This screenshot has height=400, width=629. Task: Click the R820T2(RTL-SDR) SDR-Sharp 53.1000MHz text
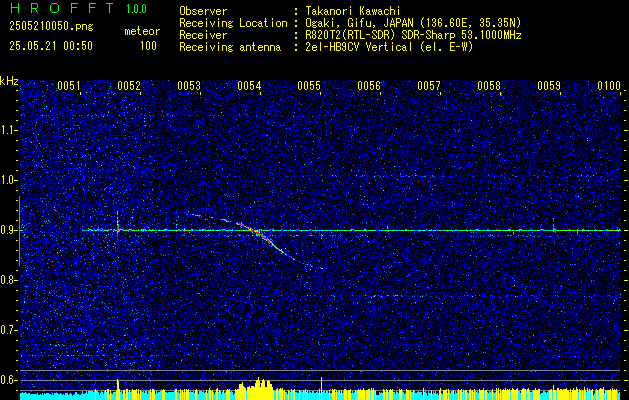click(413, 35)
